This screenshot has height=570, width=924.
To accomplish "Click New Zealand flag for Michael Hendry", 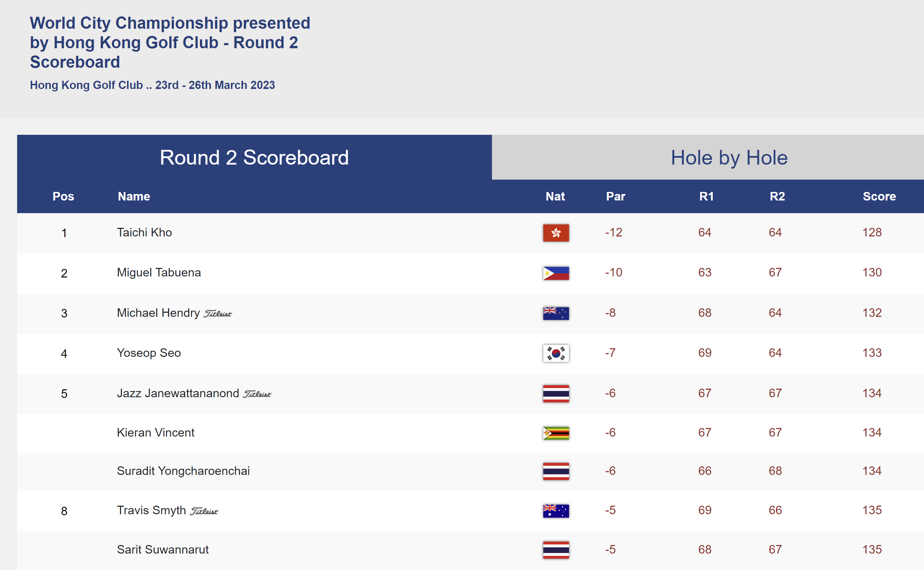I will pyautogui.click(x=556, y=313).
